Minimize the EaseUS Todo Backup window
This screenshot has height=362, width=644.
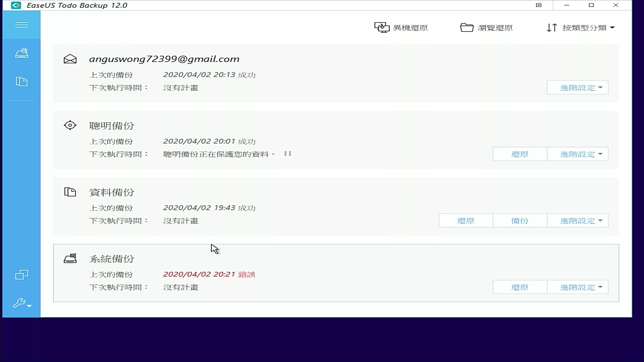(x=567, y=5)
